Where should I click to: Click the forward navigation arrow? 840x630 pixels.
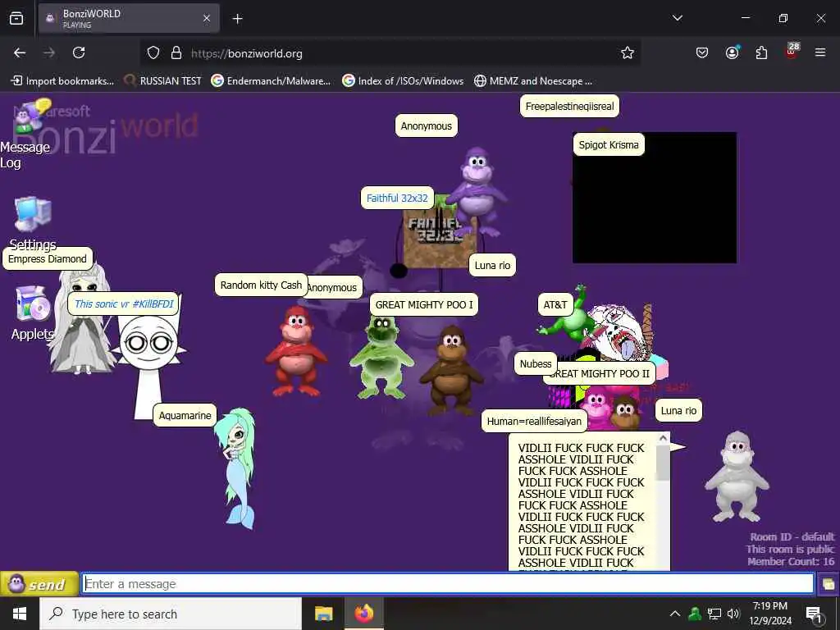coord(49,52)
